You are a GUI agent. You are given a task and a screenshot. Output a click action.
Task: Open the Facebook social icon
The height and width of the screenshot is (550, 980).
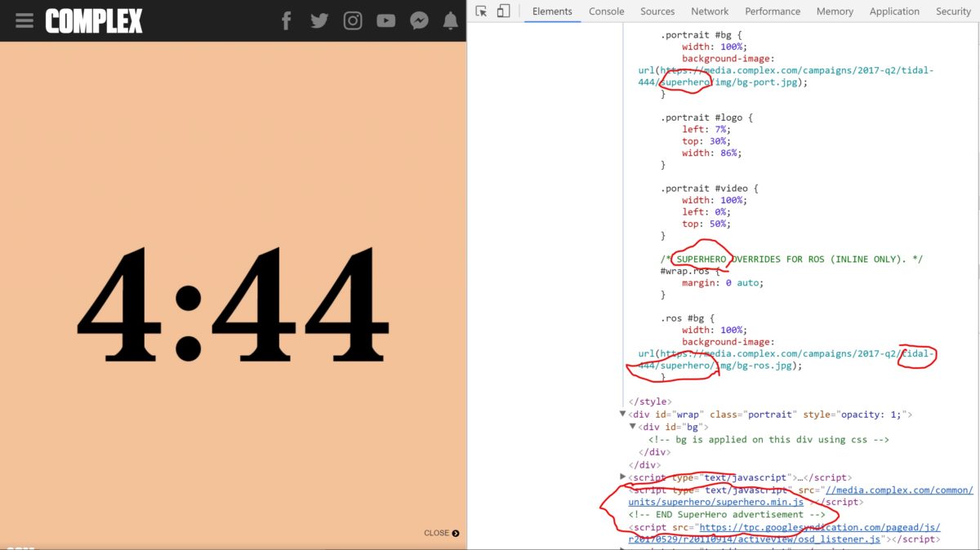[x=286, y=21]
